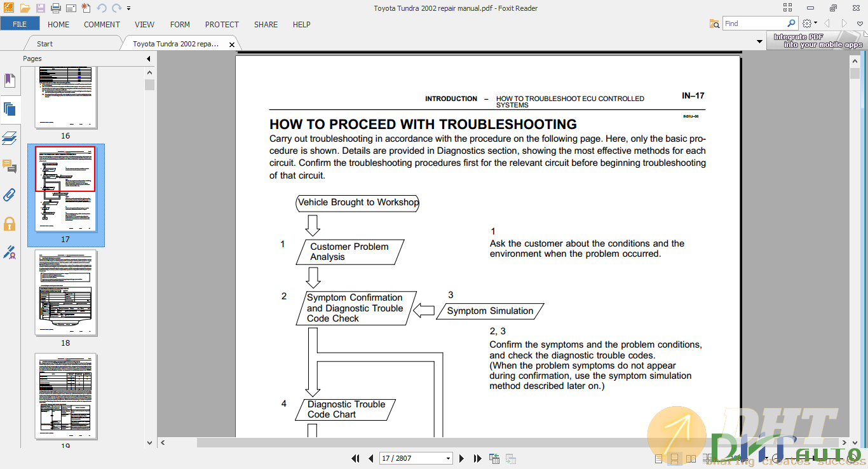Click the Undo arrow icon

coord(102,8)
